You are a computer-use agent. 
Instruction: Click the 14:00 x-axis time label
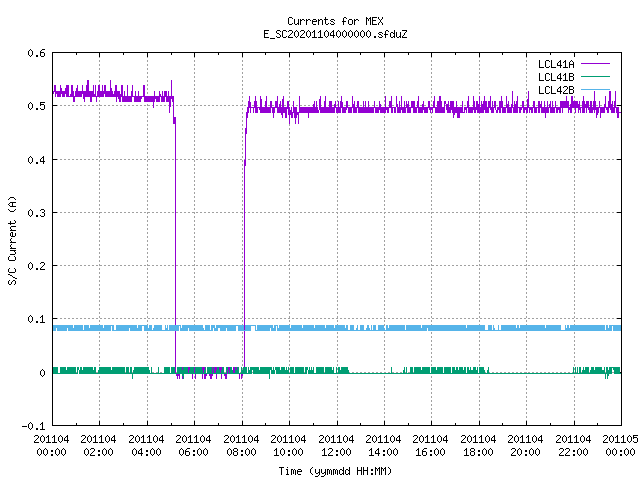383,452
